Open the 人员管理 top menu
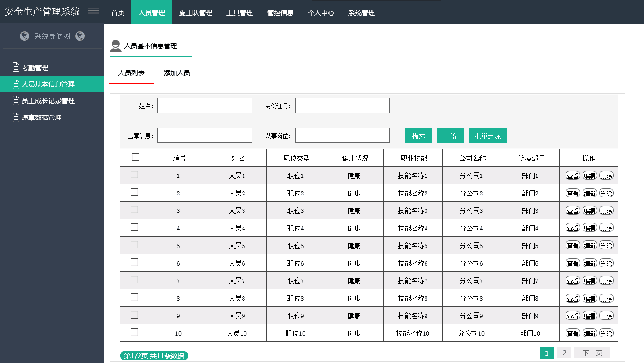The image size is (644, 363). click(152, 13)
